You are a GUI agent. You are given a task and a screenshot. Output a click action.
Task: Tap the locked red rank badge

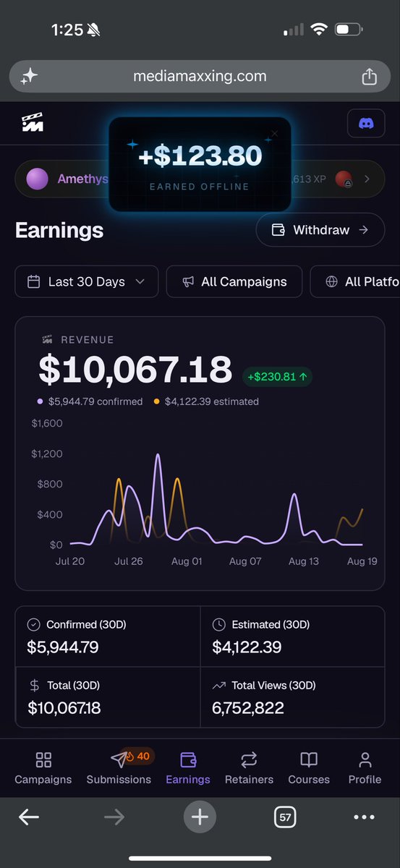coord(344,179)
